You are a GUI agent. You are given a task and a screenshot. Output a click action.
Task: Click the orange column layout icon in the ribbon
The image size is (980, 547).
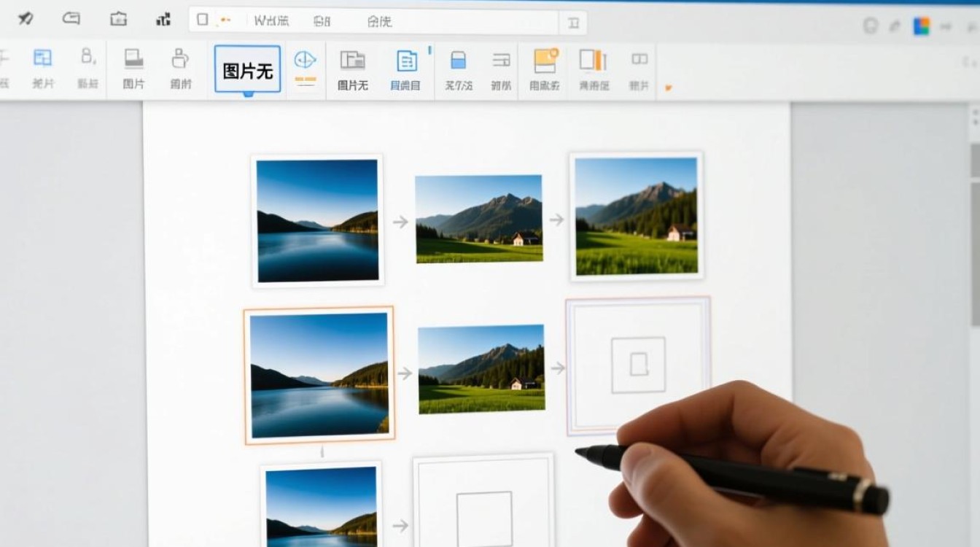(593, 61)
